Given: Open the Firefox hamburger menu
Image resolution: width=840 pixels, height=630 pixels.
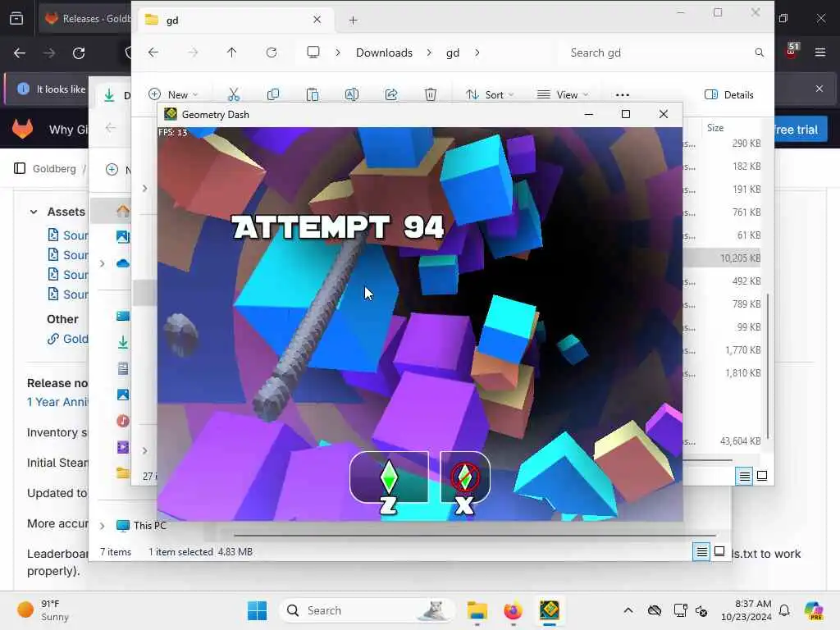Looking at the screenshot, I should [820, 52].
